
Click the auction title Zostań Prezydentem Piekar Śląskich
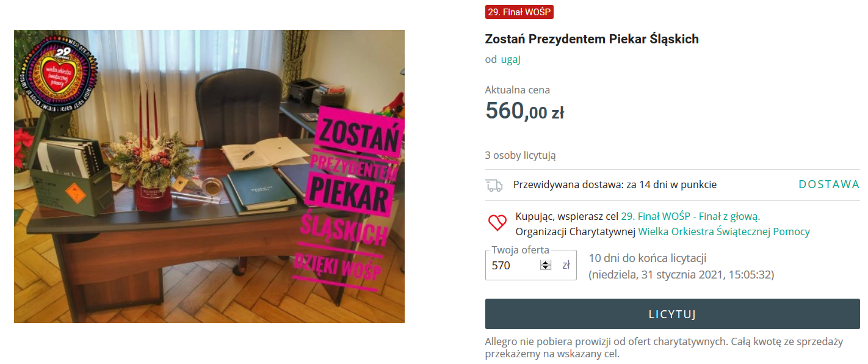pyautogui.click(x=591, y=39)
